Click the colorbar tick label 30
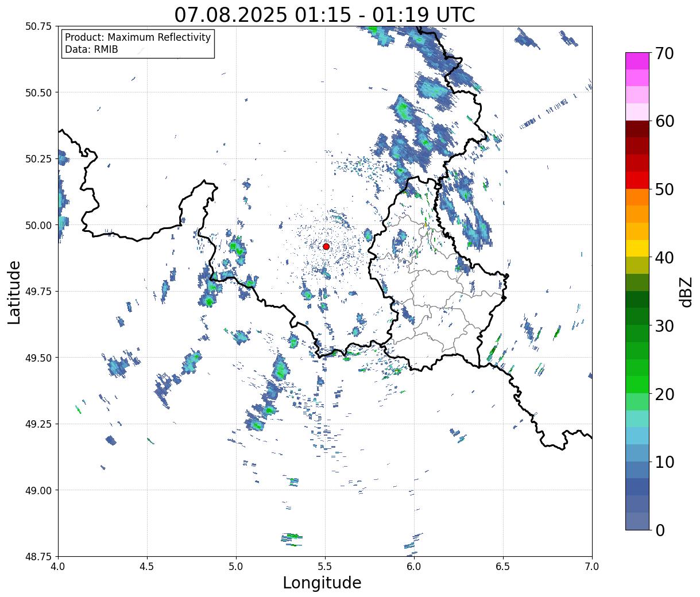Screen dimensions: 700x597 [664, 325]
